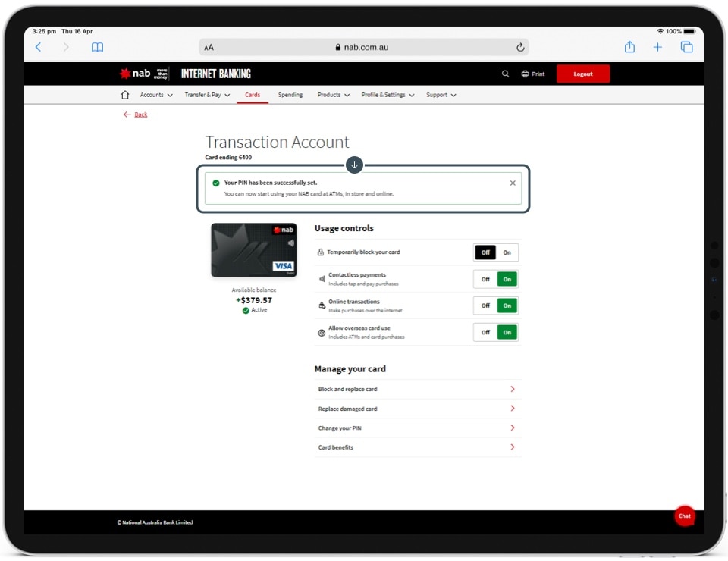Tap the Safari share icon
This screenshot has width=728, height=561.
click(629, 47)
